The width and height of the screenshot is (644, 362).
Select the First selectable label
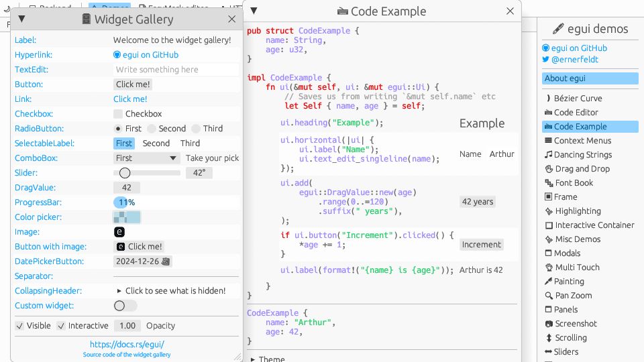point(124,143)
